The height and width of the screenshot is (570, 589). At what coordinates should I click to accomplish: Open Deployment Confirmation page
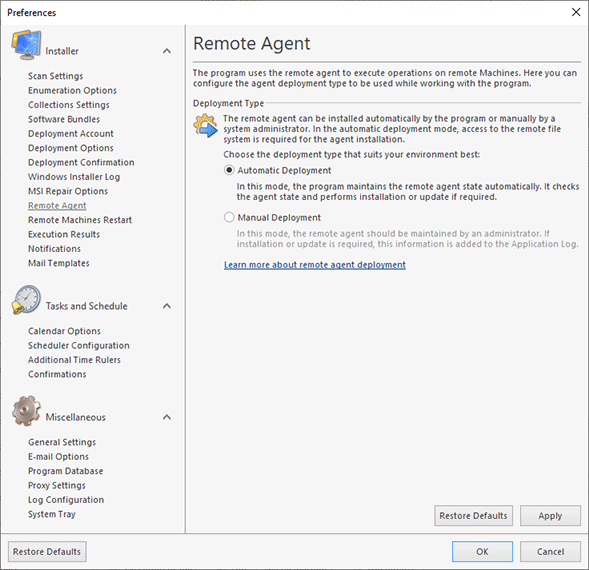81,162
